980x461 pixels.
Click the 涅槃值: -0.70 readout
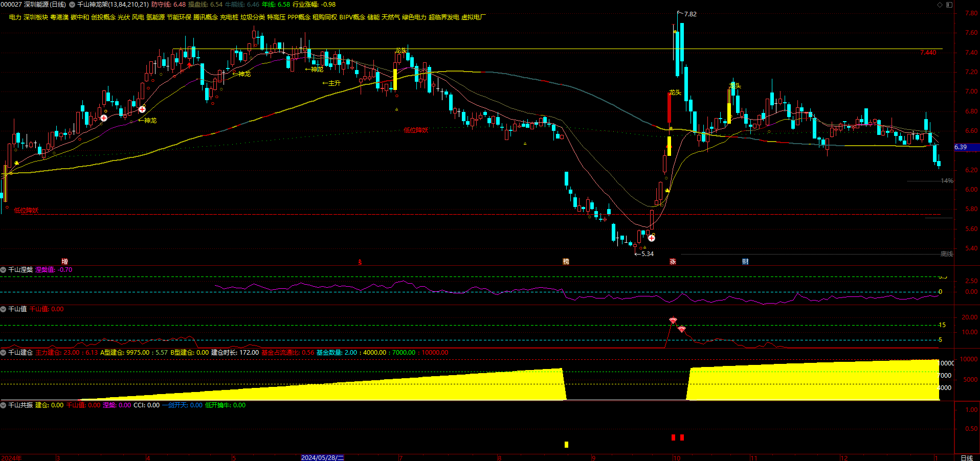[54, 270]
